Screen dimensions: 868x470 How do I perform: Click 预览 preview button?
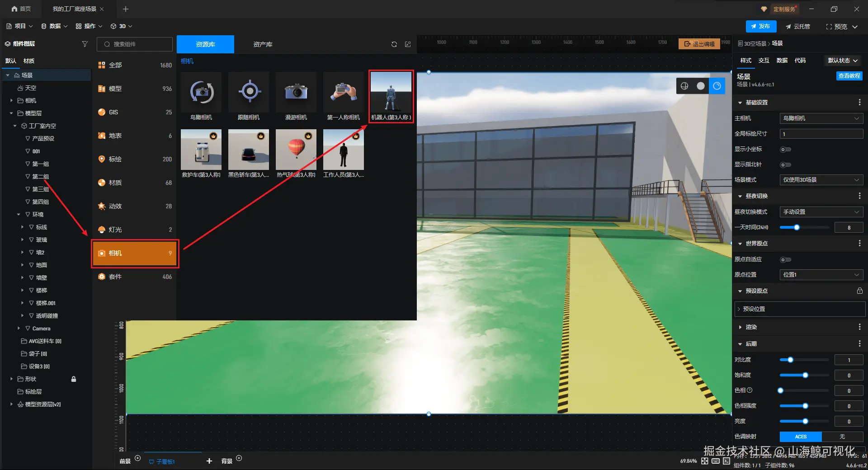(837, 27)
